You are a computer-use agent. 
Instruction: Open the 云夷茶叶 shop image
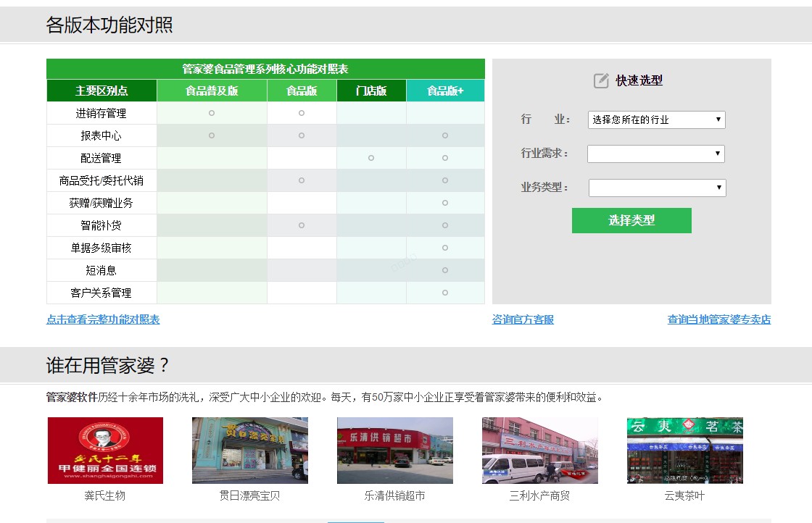[x=685, y=451]
